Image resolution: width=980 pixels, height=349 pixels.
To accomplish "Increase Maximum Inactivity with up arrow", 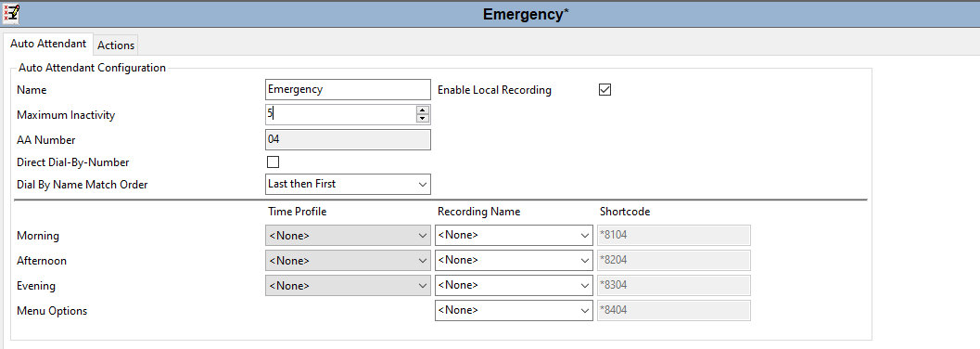I will click(x=423, y=110).
